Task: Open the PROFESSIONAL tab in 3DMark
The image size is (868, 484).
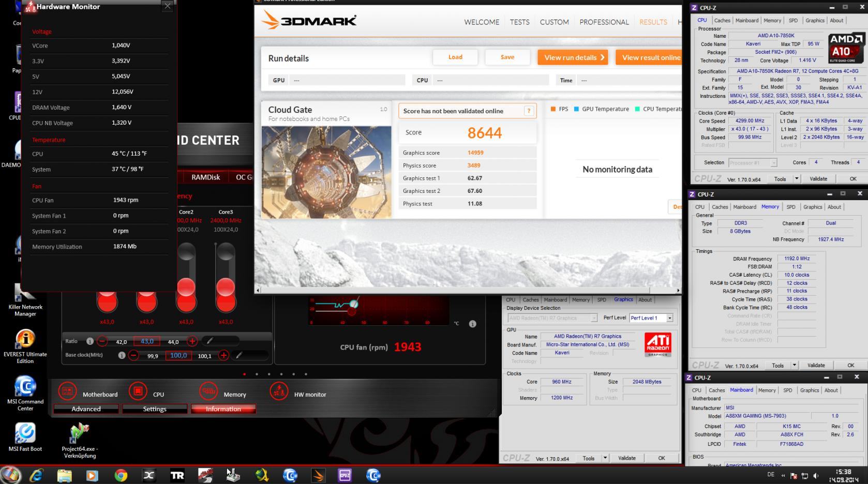Action: click(604, 22)
